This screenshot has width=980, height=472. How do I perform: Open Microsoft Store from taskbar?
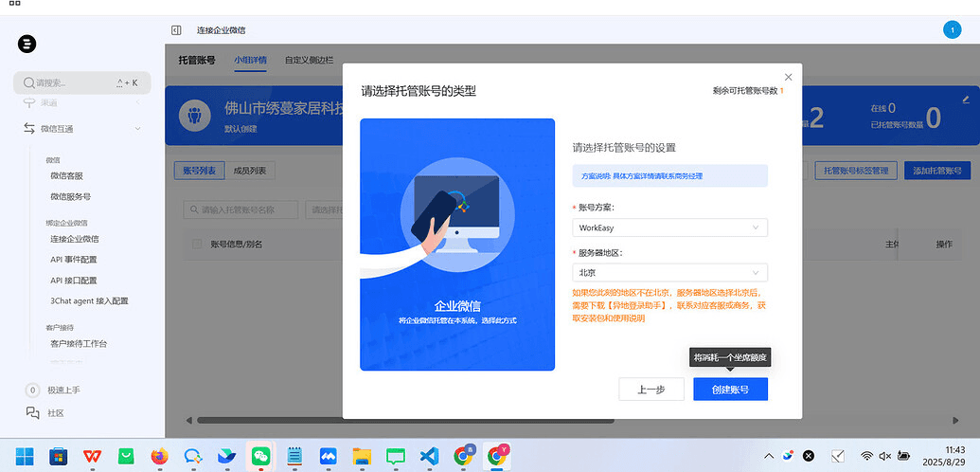point(59,456)
